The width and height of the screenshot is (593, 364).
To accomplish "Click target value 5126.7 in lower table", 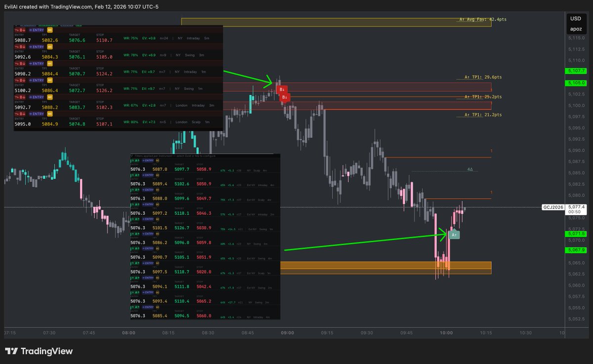I will click(182, 228).
